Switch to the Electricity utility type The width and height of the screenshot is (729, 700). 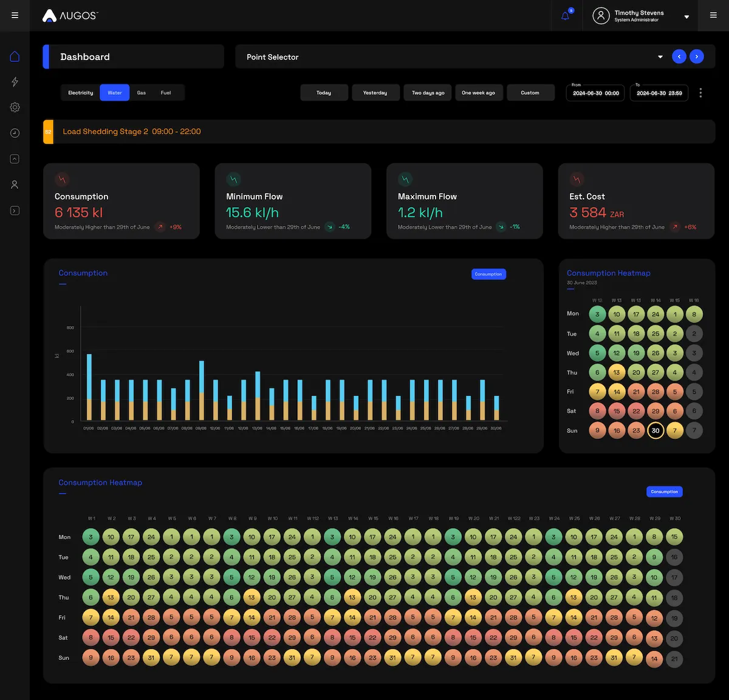(81, 93)
